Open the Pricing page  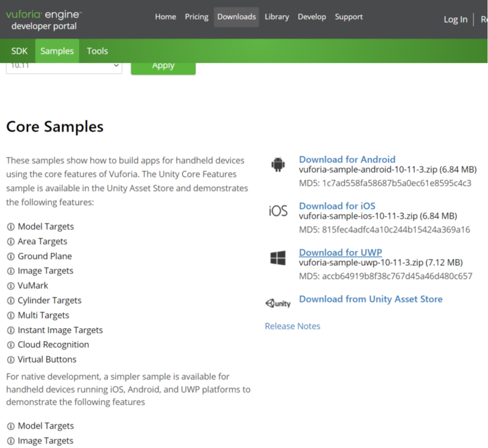tap(196, 17)
